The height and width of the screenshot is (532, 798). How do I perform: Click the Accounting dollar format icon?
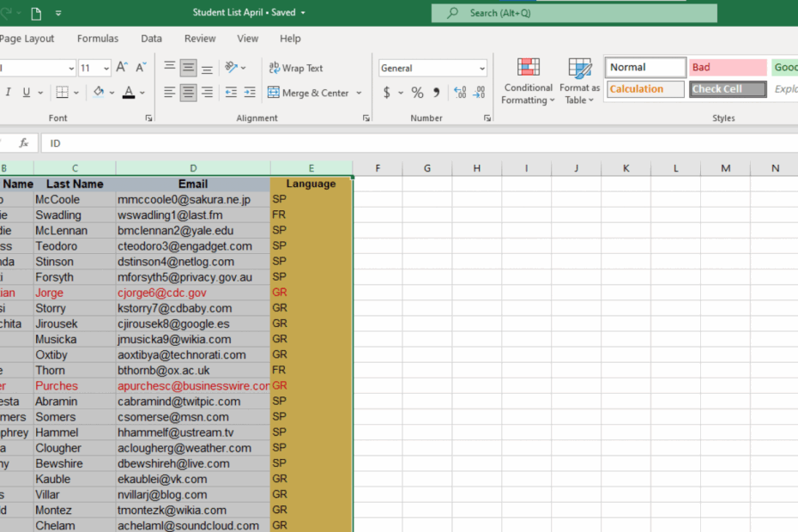pos(387,92)
